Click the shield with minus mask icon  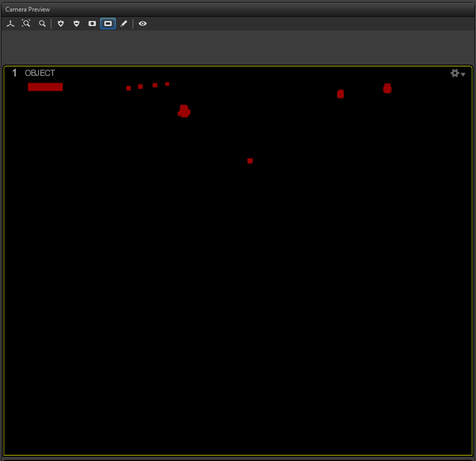pos(77,24)
